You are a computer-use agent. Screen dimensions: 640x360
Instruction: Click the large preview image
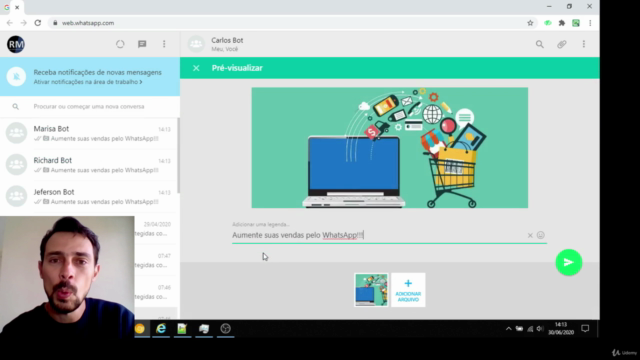(389, 148)
